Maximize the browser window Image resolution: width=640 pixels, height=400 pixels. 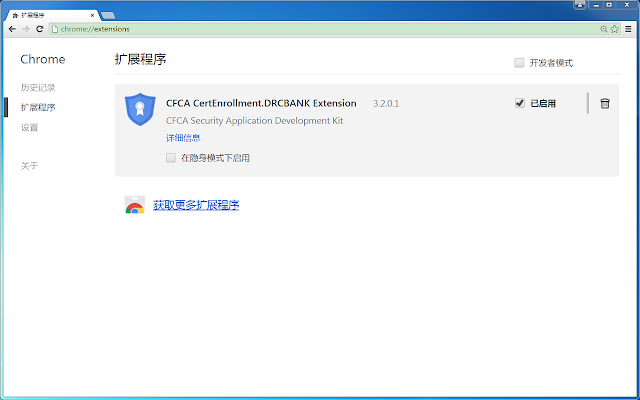click(609, 5)
